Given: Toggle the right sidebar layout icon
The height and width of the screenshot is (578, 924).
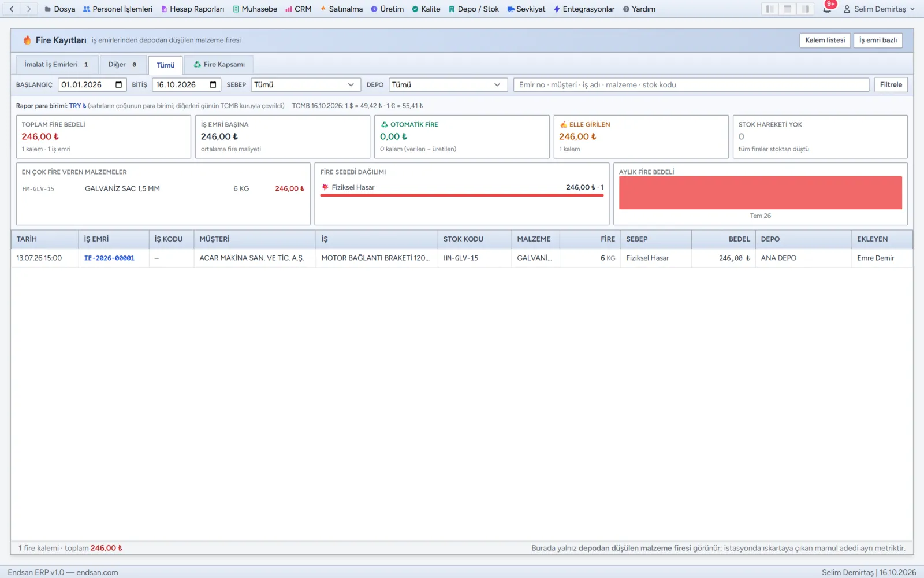Looking at the screenshot, I should click(x=805, y=9).
